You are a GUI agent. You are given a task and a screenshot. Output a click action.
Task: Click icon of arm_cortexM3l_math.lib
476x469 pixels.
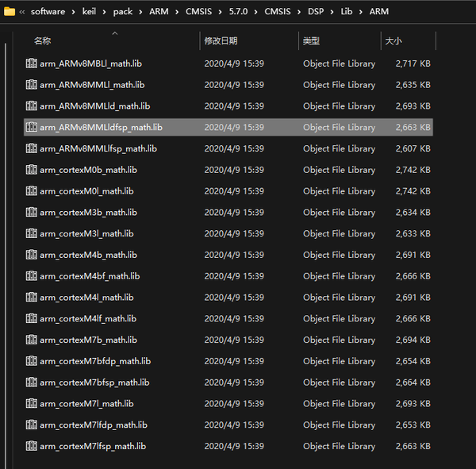(31, 233)
